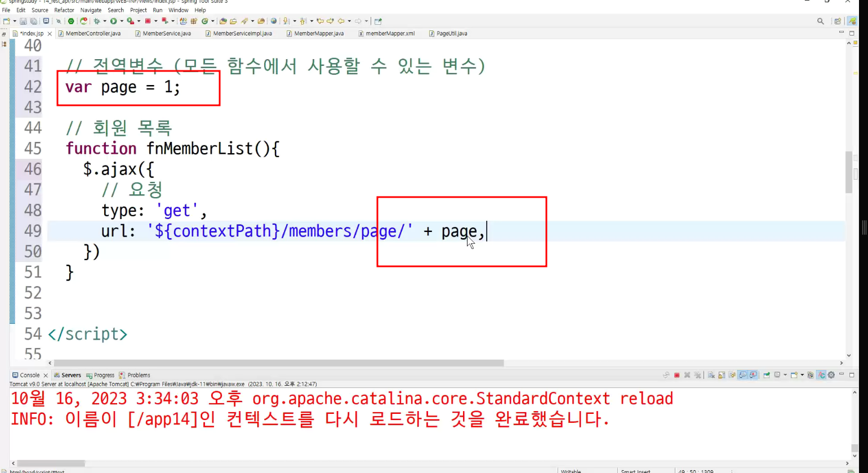Screen dimensions: 868x473
Task: Click the console horizontal scrollbar thumb
Action: [x=51, y=463]
